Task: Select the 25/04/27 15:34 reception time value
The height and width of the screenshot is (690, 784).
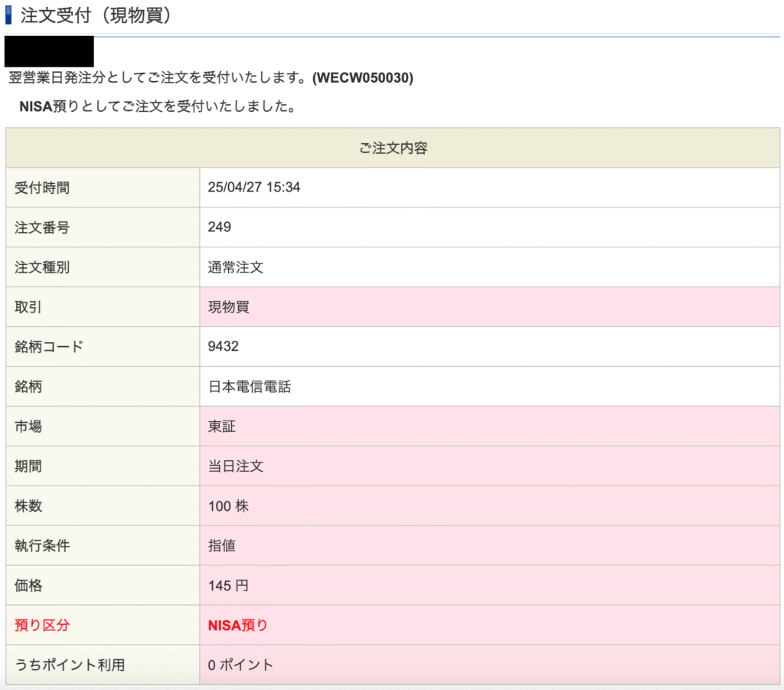Action: tap(254, 188)
